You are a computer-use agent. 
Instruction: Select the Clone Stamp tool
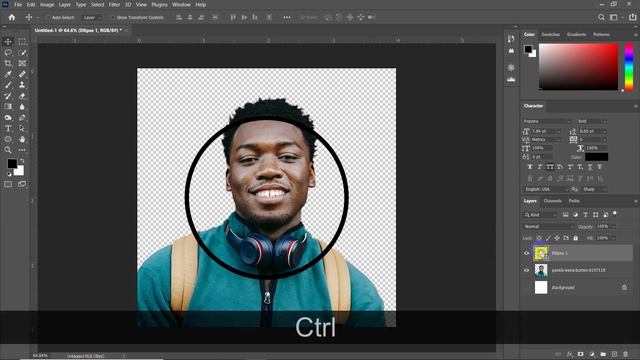tap(22, 85)
